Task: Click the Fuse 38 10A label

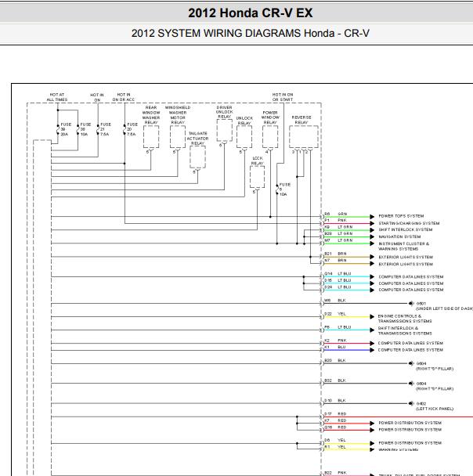Action: [85, 129]
